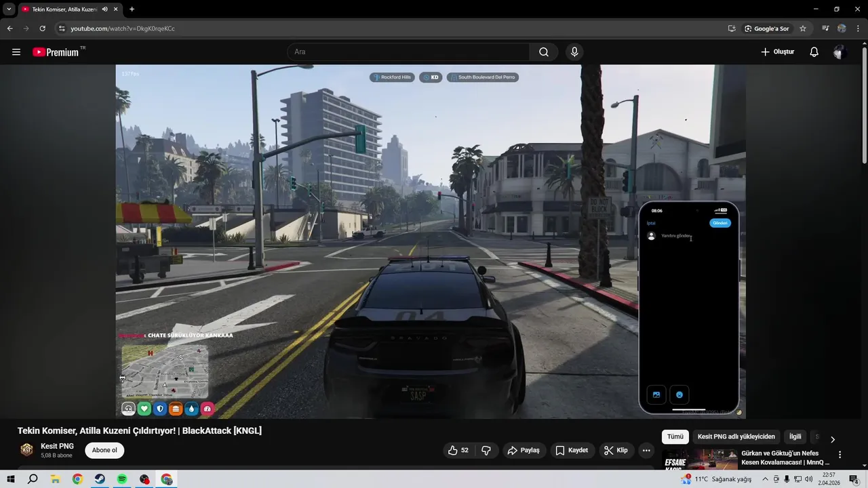Go back with the browser back arrow
The image size is (868, 488).
click(x=10, y=28)
